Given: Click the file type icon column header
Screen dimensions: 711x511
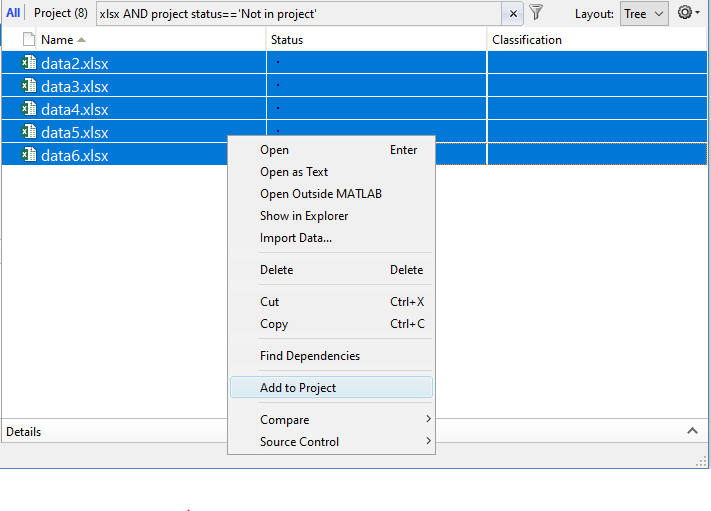Looking at the screenshot, I should 29,40.
